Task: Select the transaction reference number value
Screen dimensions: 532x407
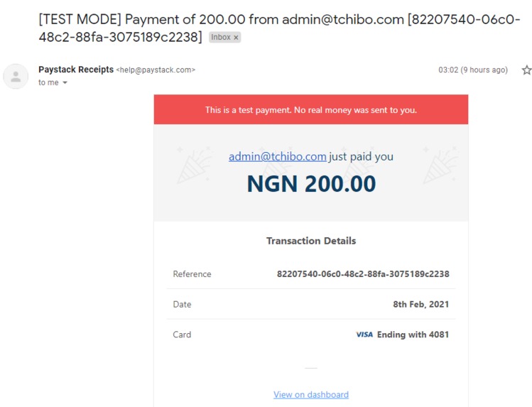Action: coord(363,273)
